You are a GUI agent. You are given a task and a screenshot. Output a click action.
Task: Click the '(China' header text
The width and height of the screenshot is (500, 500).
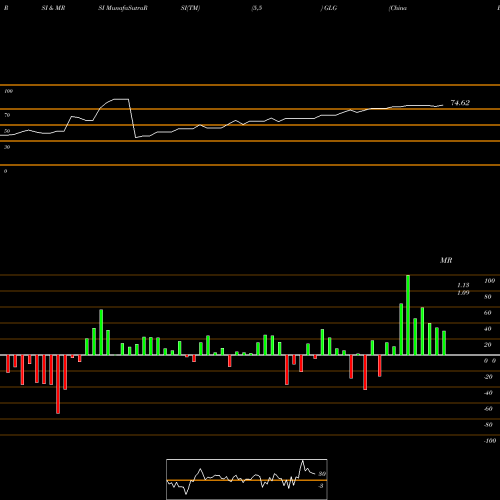398,8
